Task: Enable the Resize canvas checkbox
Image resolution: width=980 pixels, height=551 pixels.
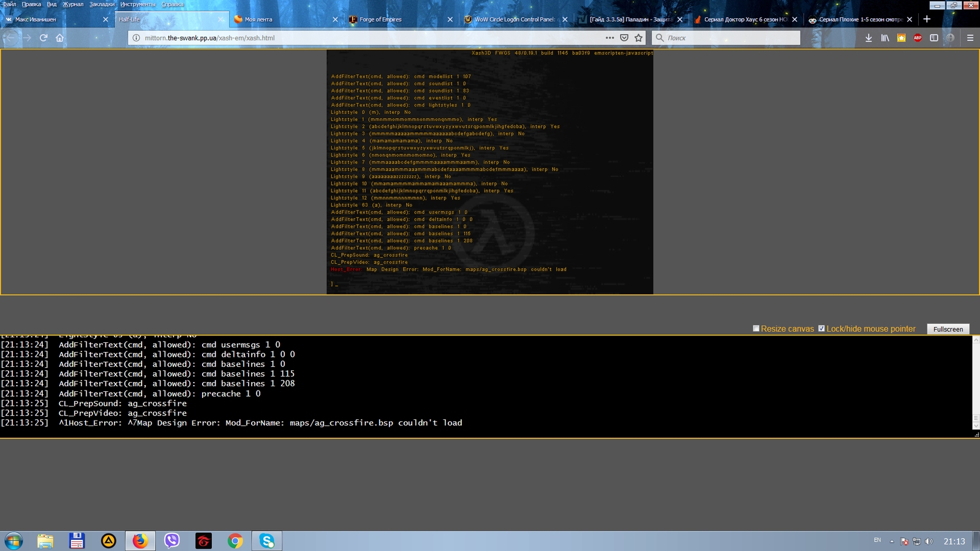Action: pyautogui.click(x=756, y=329)
